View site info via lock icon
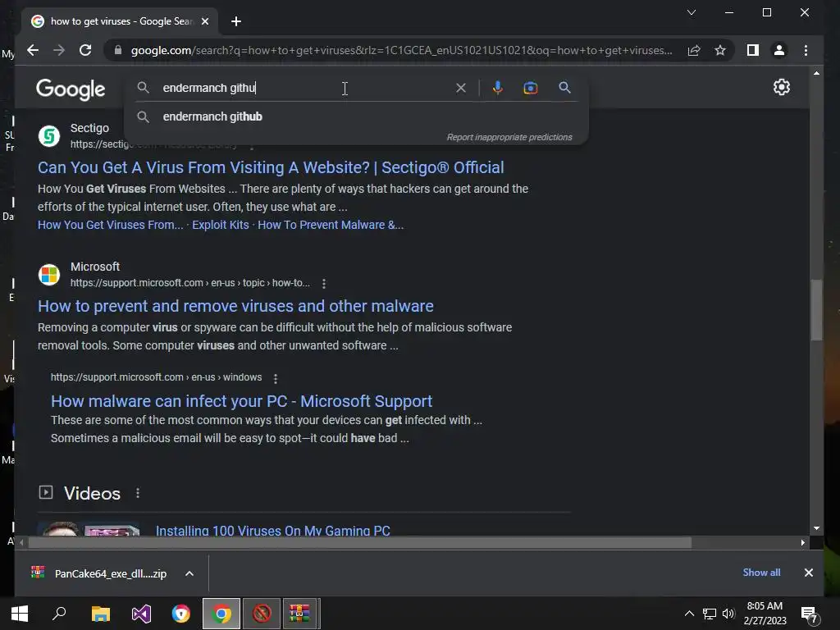The height and width of the screenshot is (630, 840). [x=118, y=50]
